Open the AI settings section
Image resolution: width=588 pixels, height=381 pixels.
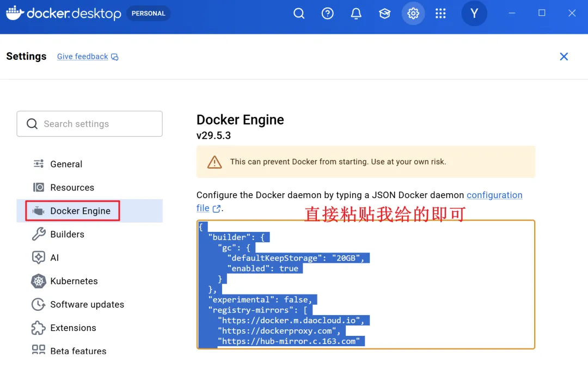click(x=90, y=257)
